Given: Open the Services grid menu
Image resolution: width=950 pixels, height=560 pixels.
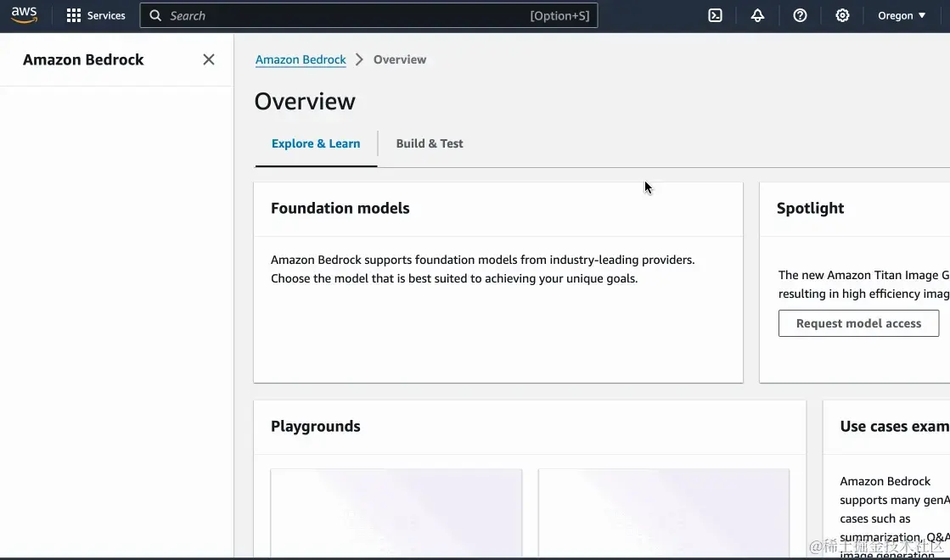Looking at the screenshot, I should (73, 16).
